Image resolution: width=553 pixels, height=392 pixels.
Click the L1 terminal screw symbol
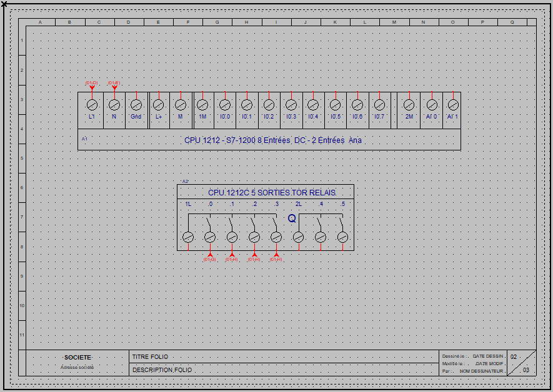[92, 105]
